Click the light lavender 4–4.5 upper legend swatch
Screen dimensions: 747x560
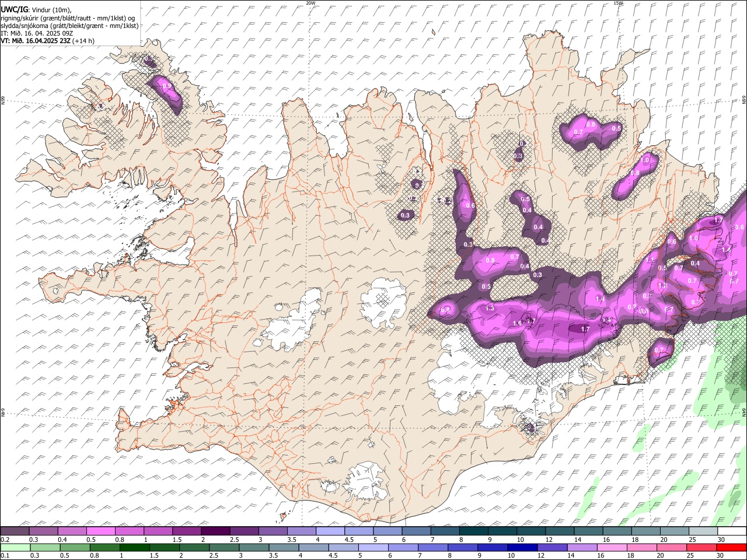(330, 531)
